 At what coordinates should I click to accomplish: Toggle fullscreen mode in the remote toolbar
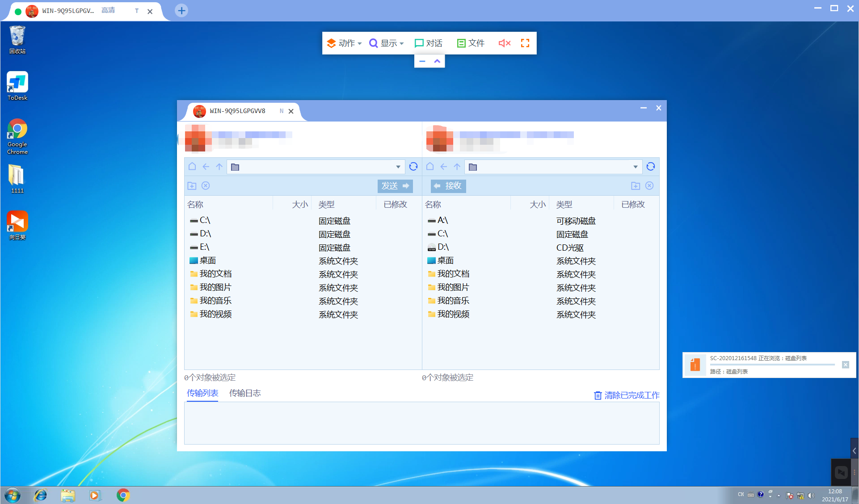tap(525, 43)
